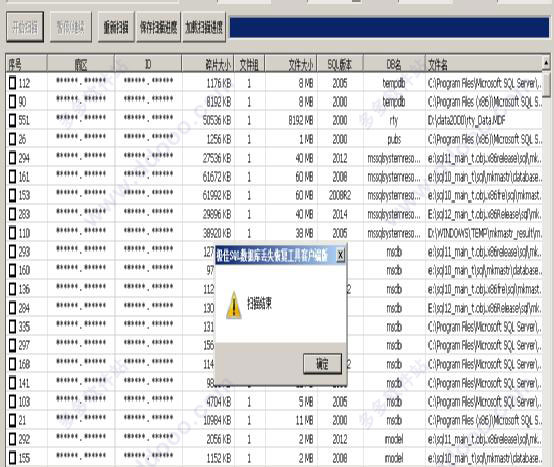Click the greyed 开始扫描 start scan button
Image resolution: width=554 pixels, height=467 pixels.
(25, 27)
